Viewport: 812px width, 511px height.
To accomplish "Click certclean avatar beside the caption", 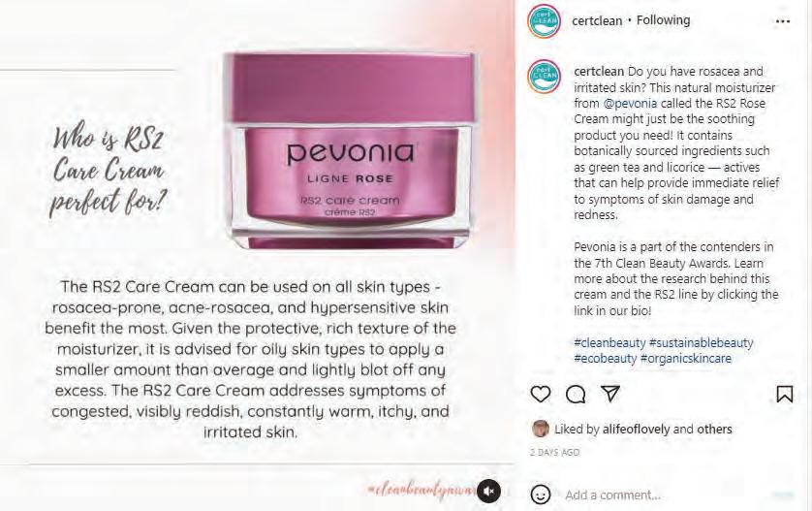I will 545,77.
